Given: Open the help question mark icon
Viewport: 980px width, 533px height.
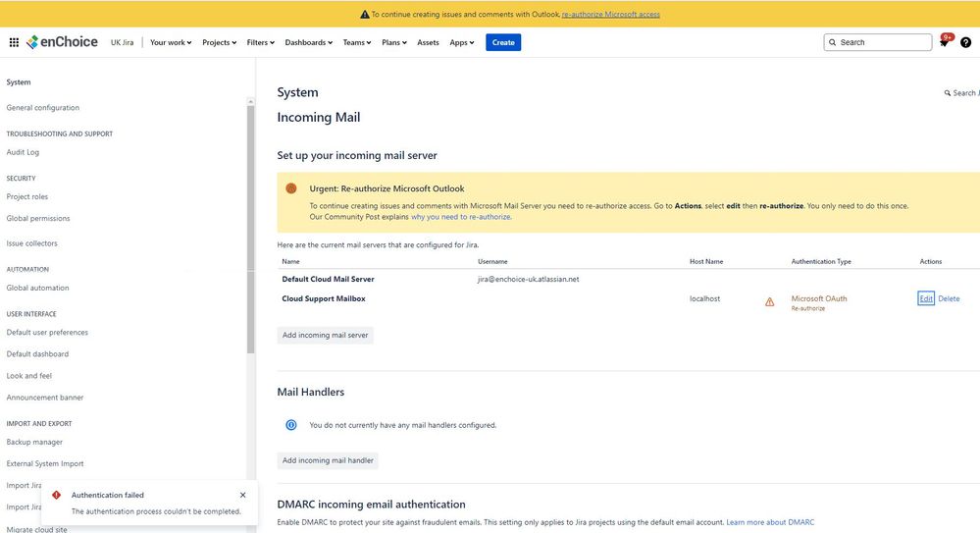Looking at the screenshot, I should pyautogui.click(x=965, y=42).
